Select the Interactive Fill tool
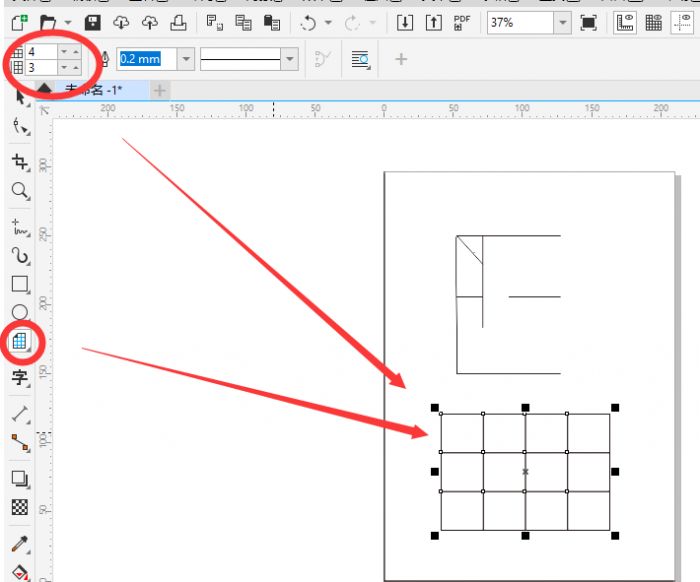Image resolution: width=700 pixels, height=582 pixels. pyautogui.click(x=20, y=573)
